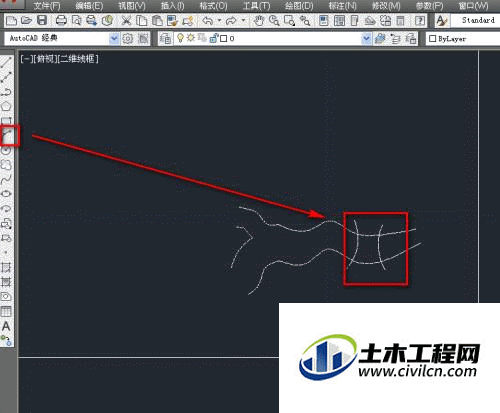
Task: Open the Standard text style dropdown
Action: (475, 20)
